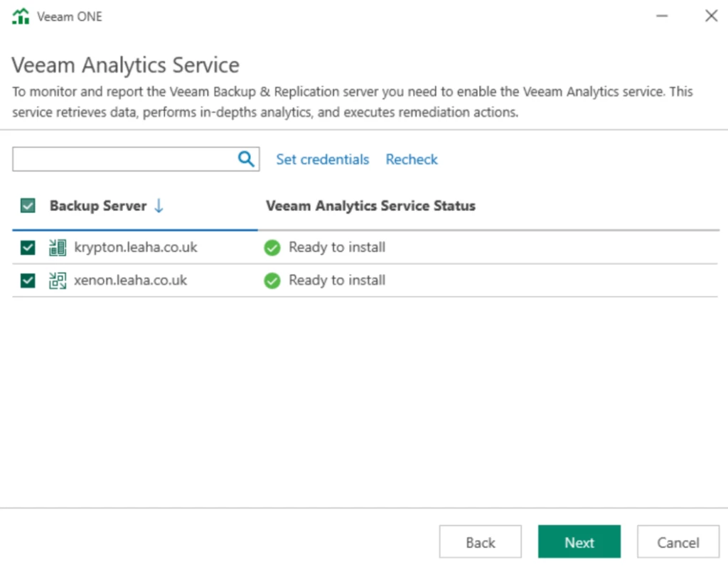
Task: Close the Veeam ONE window
Action: click(711, 16)
